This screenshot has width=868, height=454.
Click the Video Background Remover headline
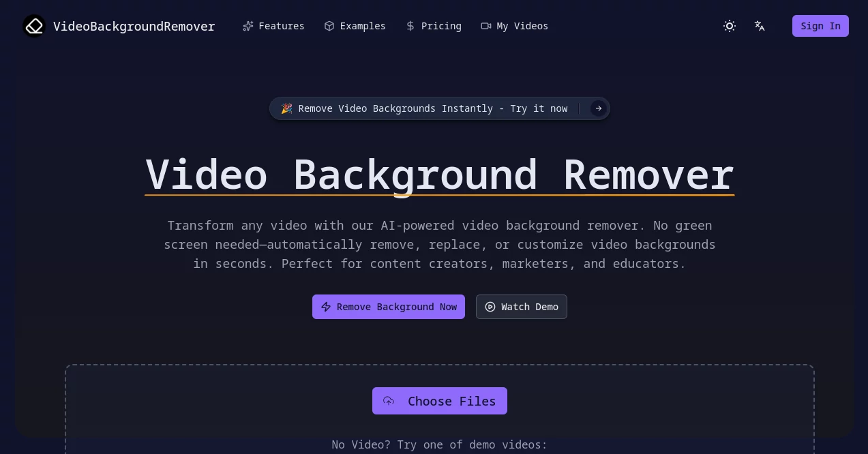pyautogui.click(x=440, y=175)
